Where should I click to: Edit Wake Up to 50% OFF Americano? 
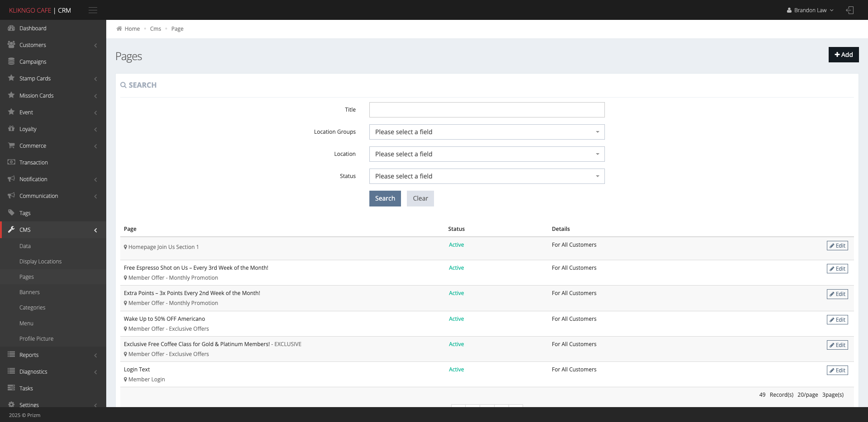[837, 319]
